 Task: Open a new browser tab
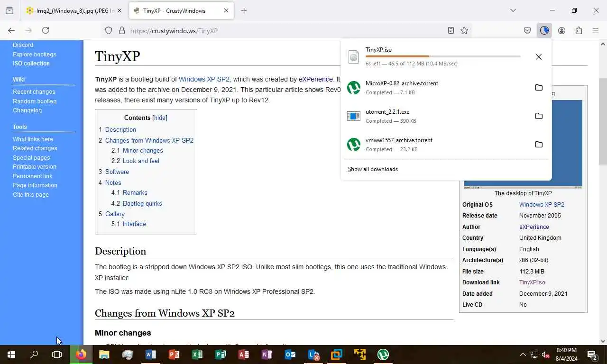click(244, 10)
